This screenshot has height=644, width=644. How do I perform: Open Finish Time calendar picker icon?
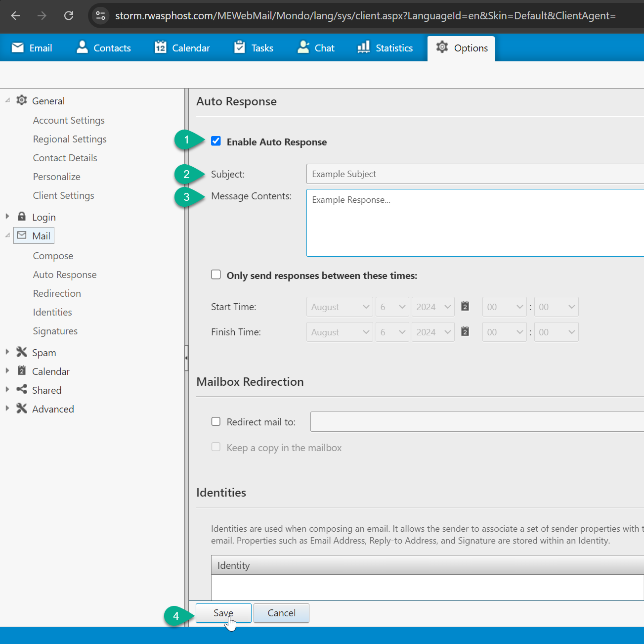(x=465, y=331)
